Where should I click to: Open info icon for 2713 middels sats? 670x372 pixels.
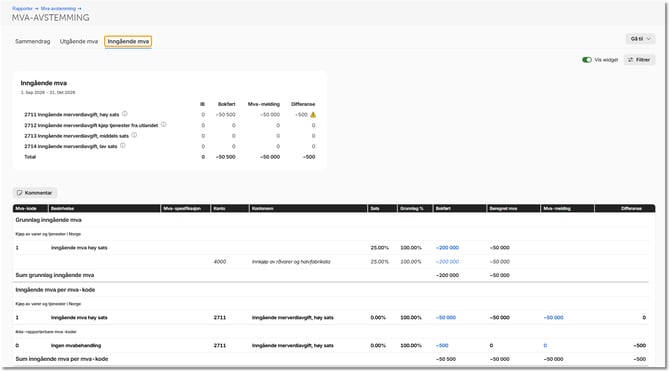[134, 135]
